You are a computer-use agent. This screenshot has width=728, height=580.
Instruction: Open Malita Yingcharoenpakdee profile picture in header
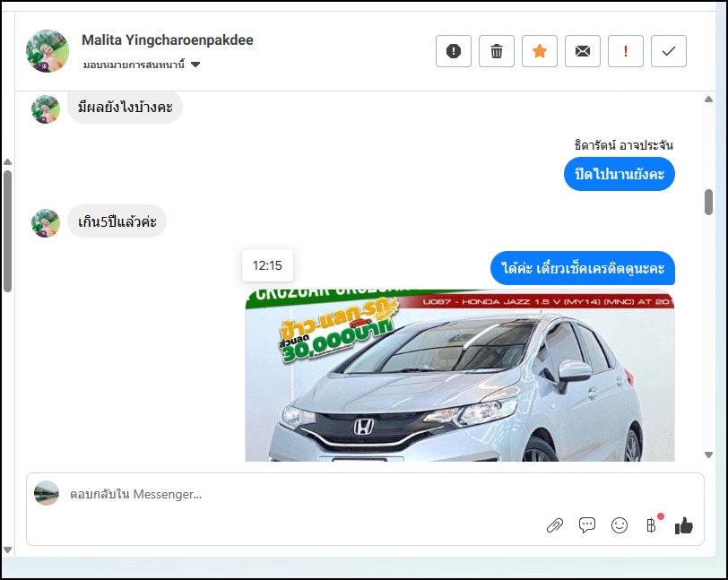point(48,51)
